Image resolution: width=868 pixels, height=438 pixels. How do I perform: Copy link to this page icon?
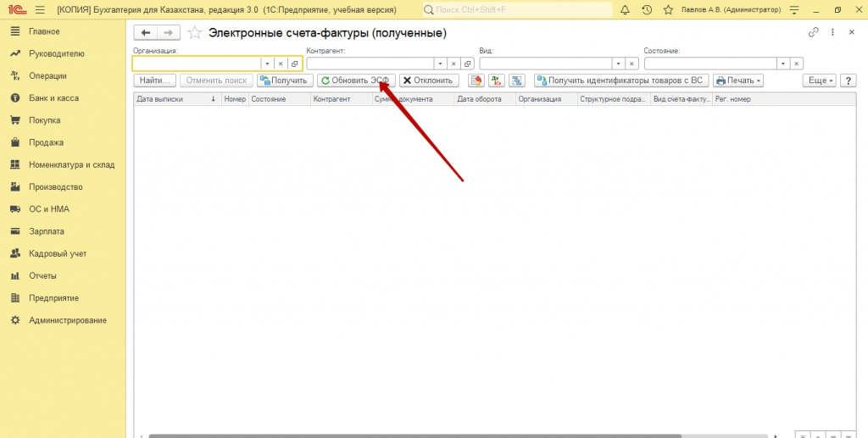click(x=814, y=32)
